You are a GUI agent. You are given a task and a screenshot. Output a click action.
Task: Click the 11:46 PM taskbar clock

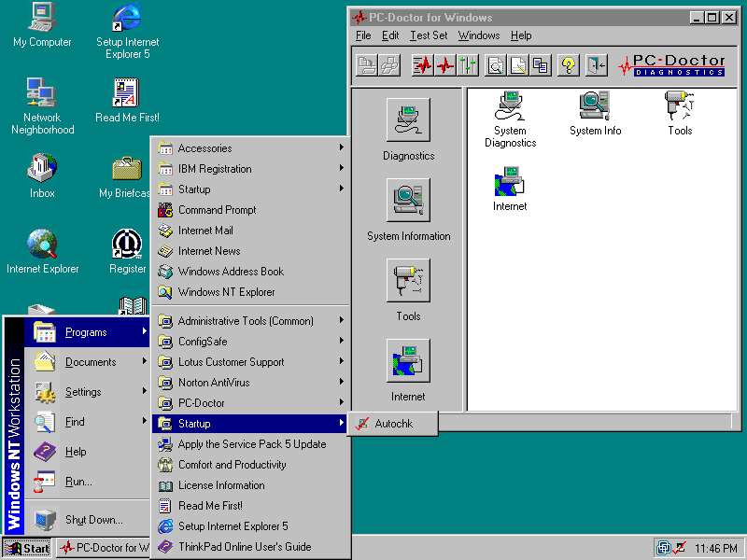coord(715,549)
